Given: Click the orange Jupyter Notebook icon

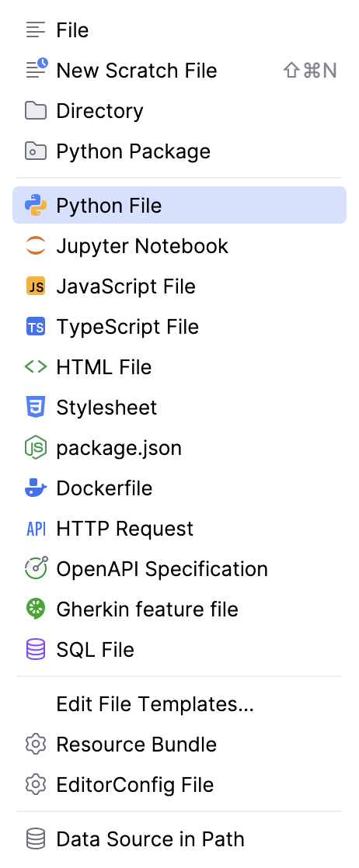Looking at the screenshot, I should coord(36,246).
